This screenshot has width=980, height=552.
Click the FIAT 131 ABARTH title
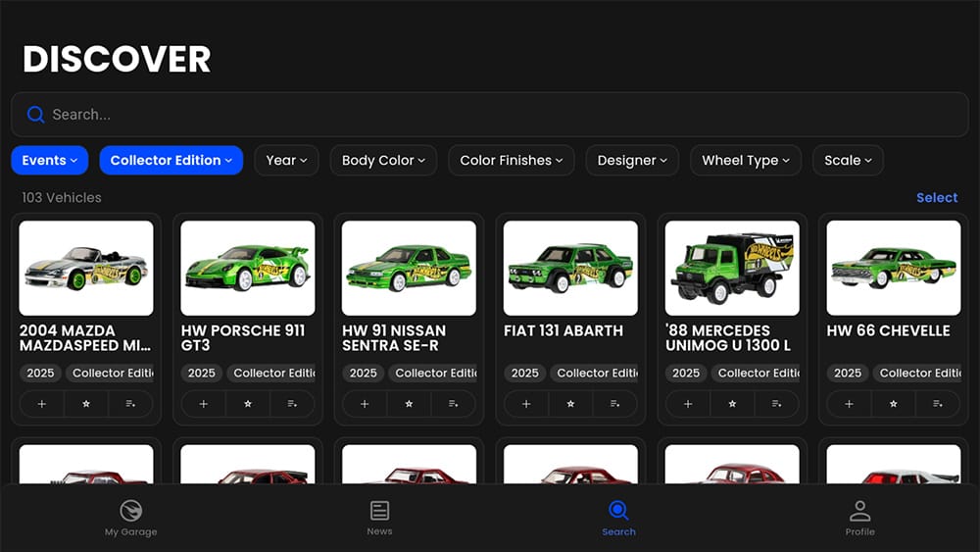click(x=563, y=330)
